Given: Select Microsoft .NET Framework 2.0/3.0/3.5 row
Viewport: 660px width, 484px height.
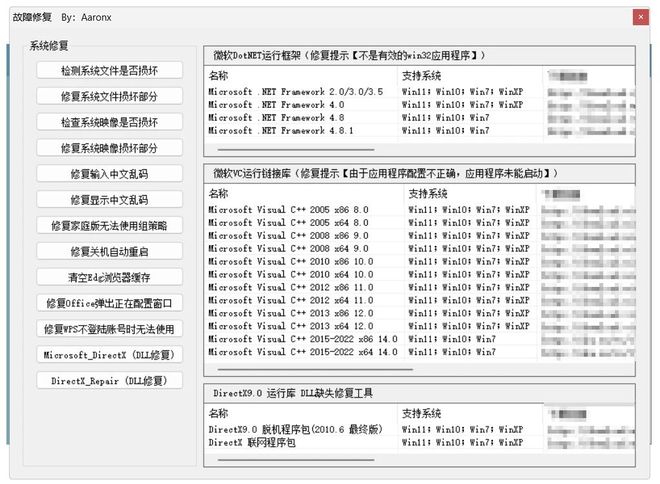Looking at the screenshot, I should [x=420, y=92].
